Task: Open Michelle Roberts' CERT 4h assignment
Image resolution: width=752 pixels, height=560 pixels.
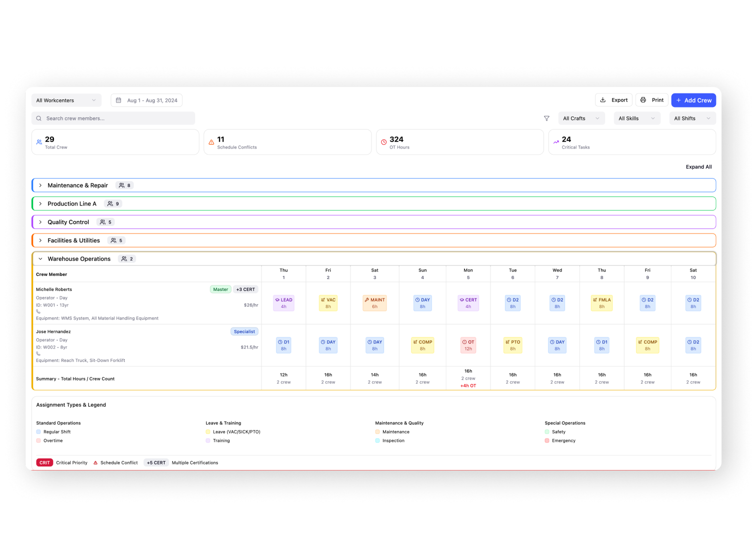Action: pyautogui.click(x=468, y=303)
